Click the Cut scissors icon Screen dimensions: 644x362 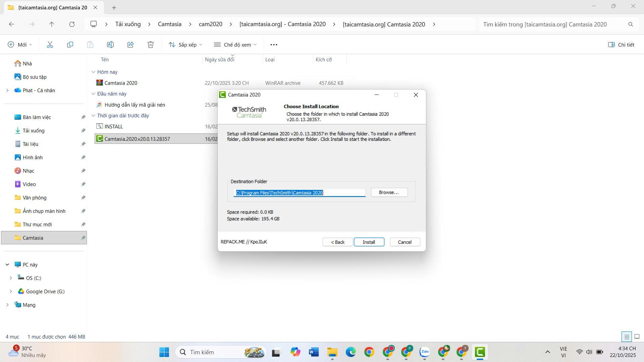click(x=50, y=45)
